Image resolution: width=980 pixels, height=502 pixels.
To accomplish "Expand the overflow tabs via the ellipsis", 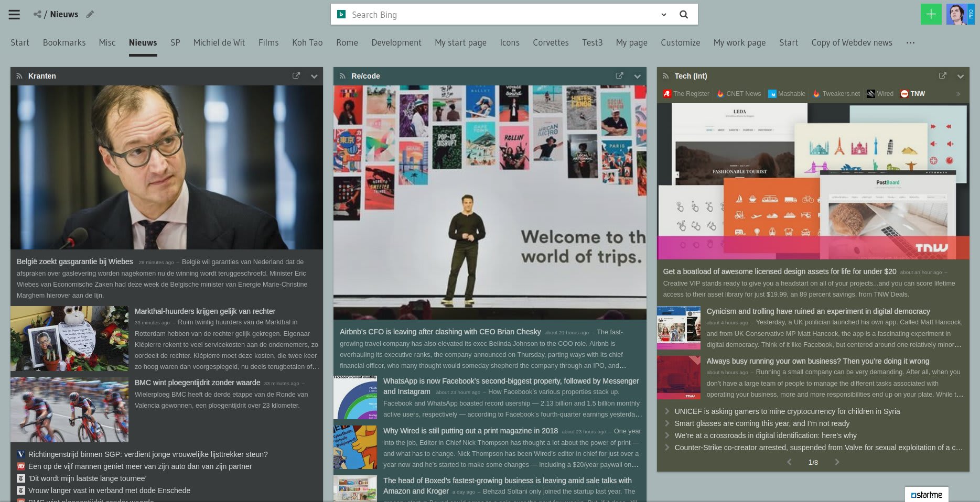I will tap(910, 42).
